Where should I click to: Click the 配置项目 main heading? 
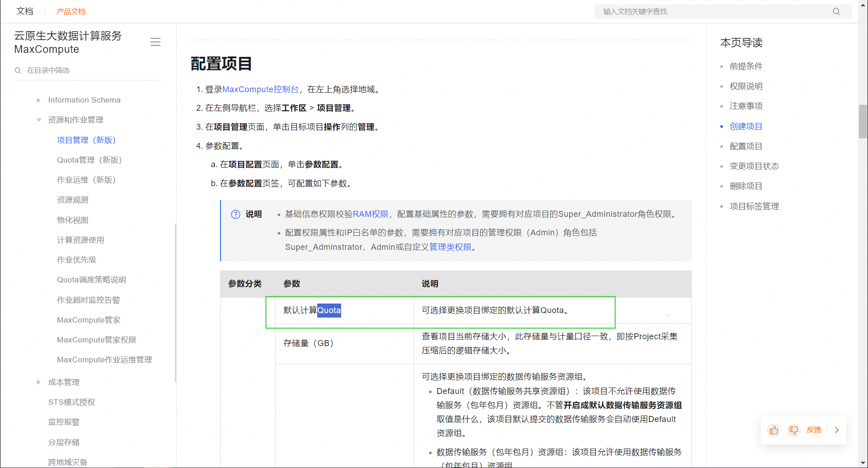pos(221,64)
